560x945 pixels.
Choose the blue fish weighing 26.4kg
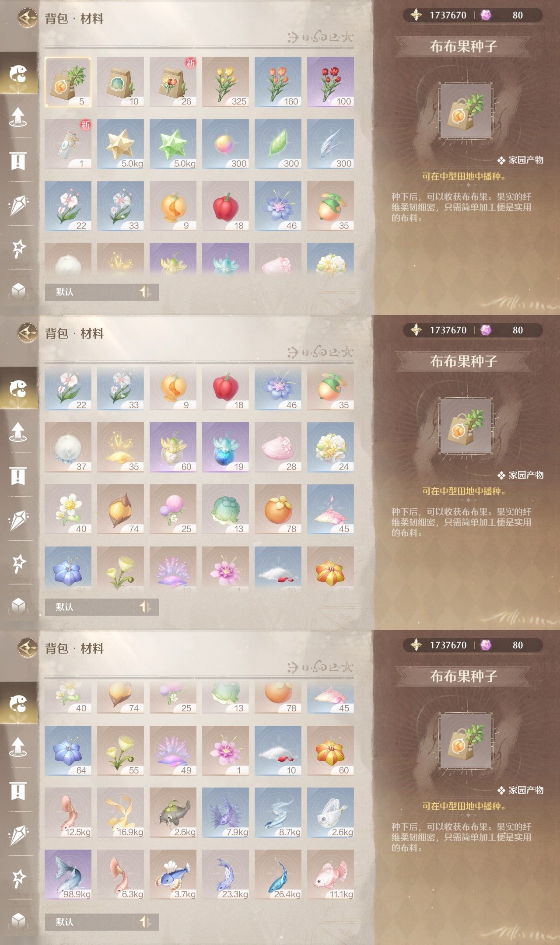point(278,875)
